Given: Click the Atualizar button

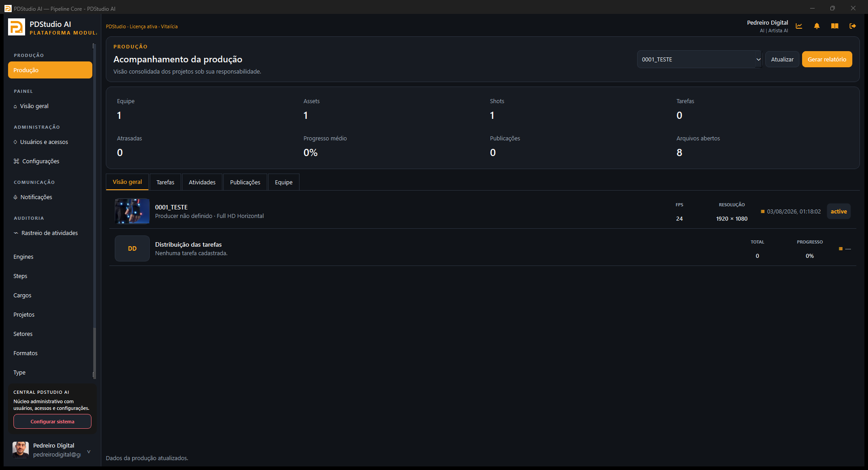Looking at the screenshot, I should point(782,59).
